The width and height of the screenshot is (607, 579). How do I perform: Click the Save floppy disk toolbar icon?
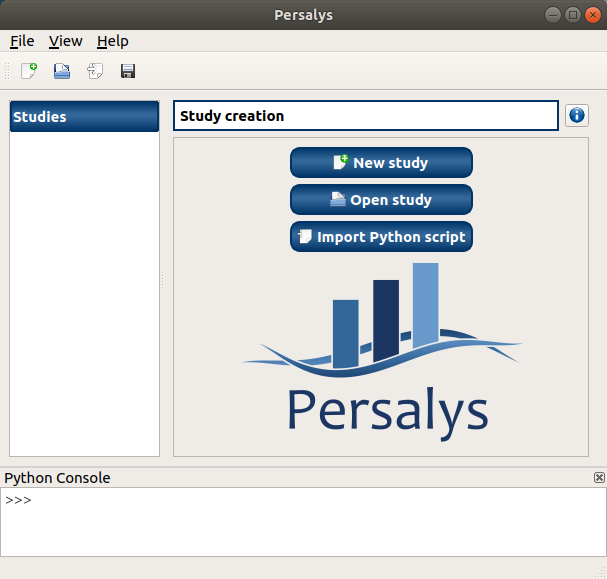128,71
